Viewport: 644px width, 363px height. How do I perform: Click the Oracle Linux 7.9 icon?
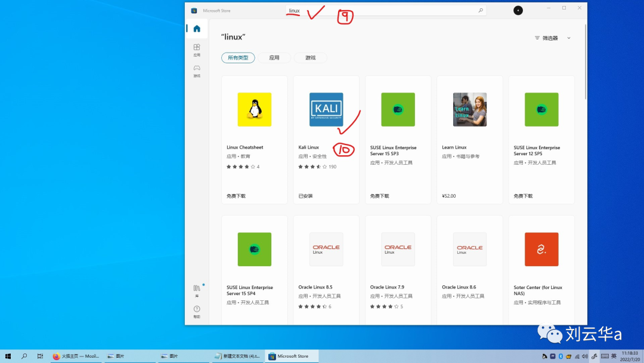coord(398,249)
